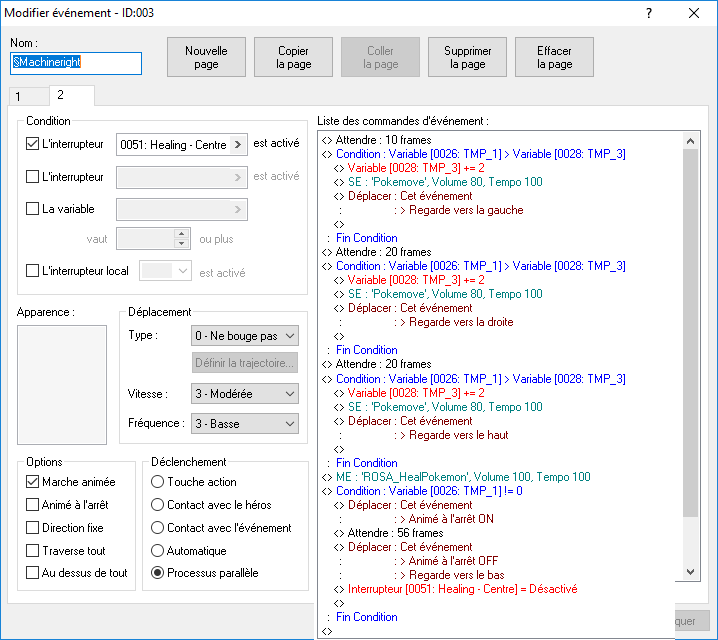
Task: Switch to page tab 1
Action: [x=28, y=97]
